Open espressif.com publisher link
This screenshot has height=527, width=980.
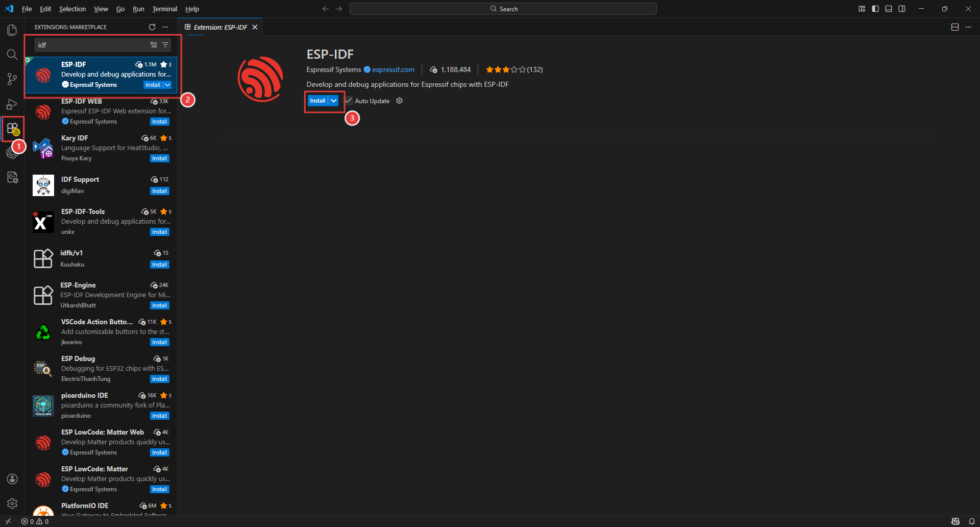[393, 69]
